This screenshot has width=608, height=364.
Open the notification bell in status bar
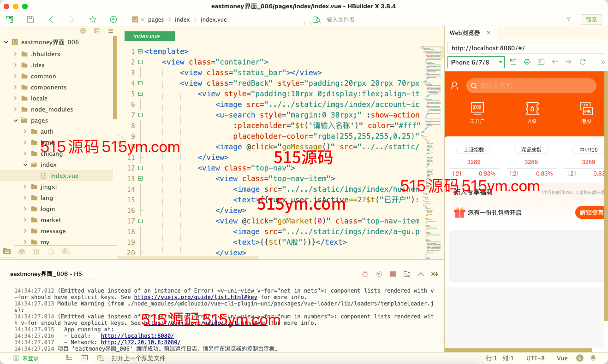point(593,358)
